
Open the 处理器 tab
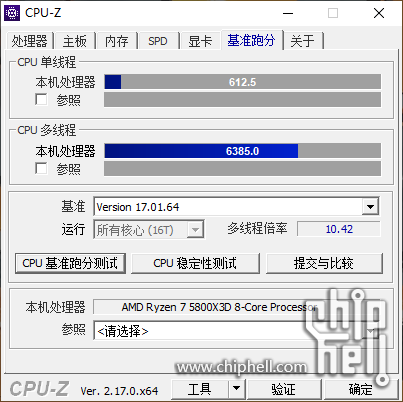[29, 41]
